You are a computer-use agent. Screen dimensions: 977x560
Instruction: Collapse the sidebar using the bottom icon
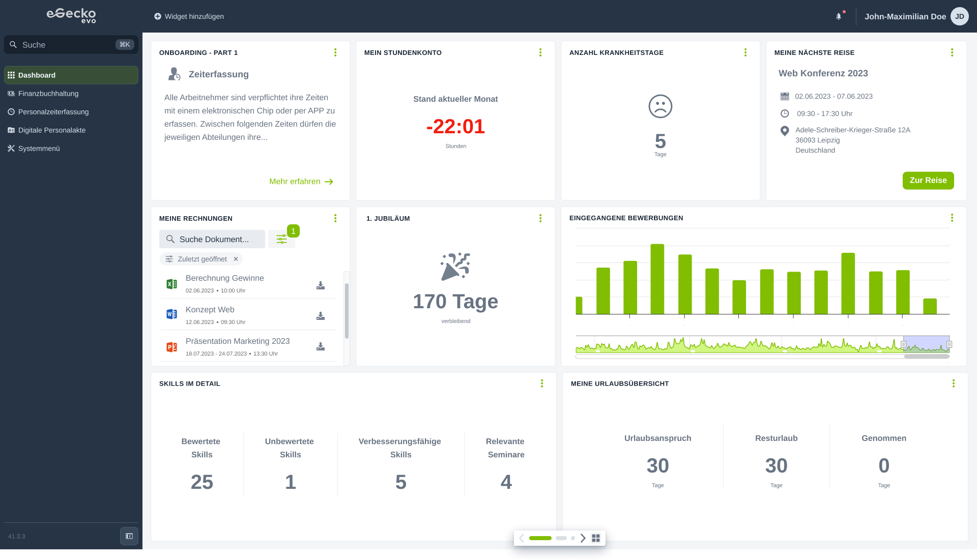point(129,536)
